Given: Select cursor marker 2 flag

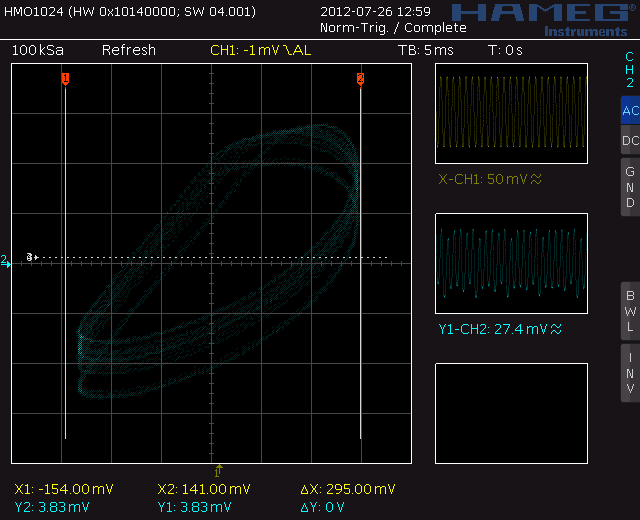Looking at the screenshot, I should [360, 78].
